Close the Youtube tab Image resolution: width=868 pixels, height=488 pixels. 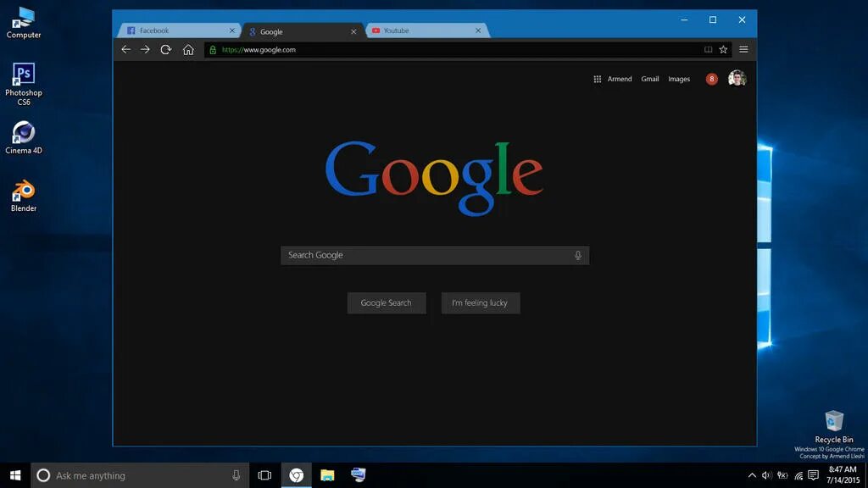[x=478, y=31]
